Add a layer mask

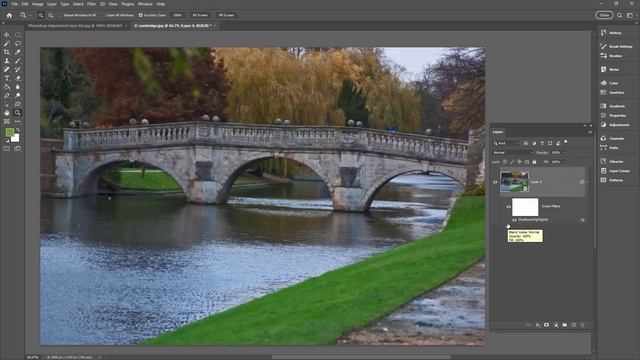[x=547, y=325]
